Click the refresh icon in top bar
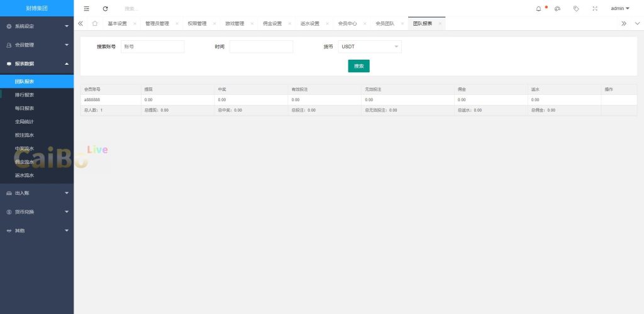The height and width of the screenshot is (314, 644). 105,9
